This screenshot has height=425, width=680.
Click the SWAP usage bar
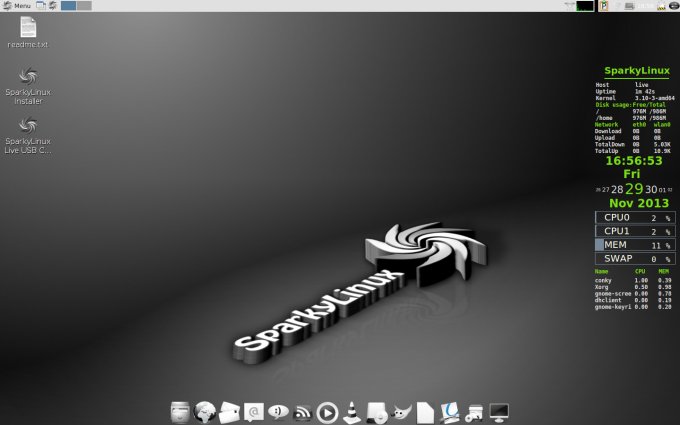[635, 259]
